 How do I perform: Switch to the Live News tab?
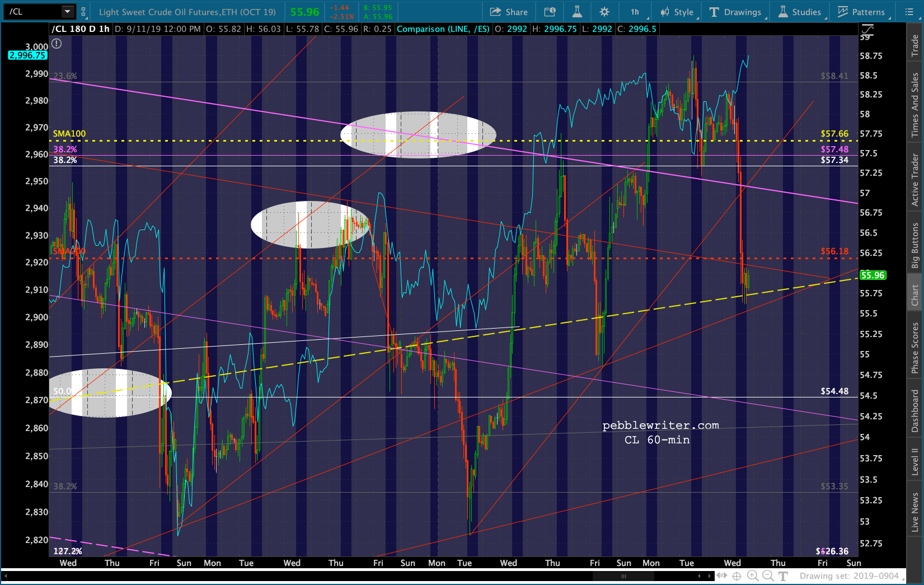(915, 512)
